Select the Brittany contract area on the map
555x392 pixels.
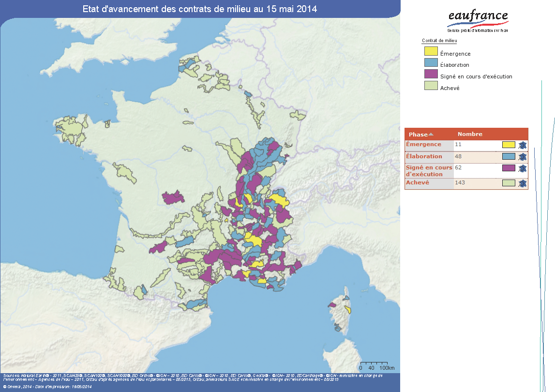click(x=71, y=130)
